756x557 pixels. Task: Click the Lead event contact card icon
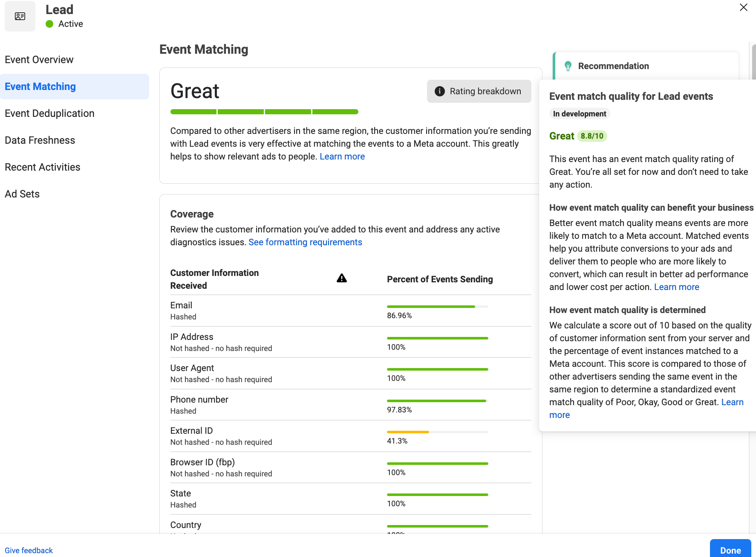[20, 16]
